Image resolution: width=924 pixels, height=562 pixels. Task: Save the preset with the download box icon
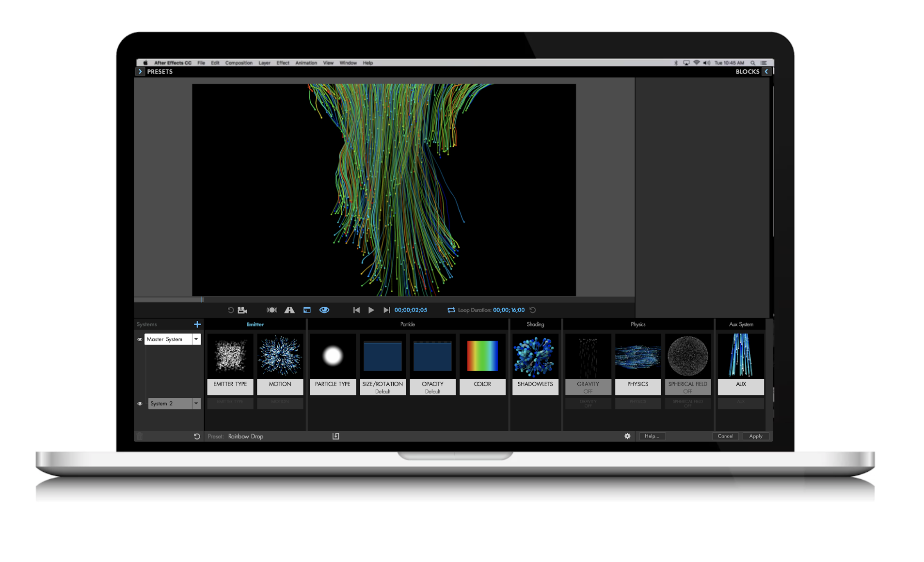[335, 437]
